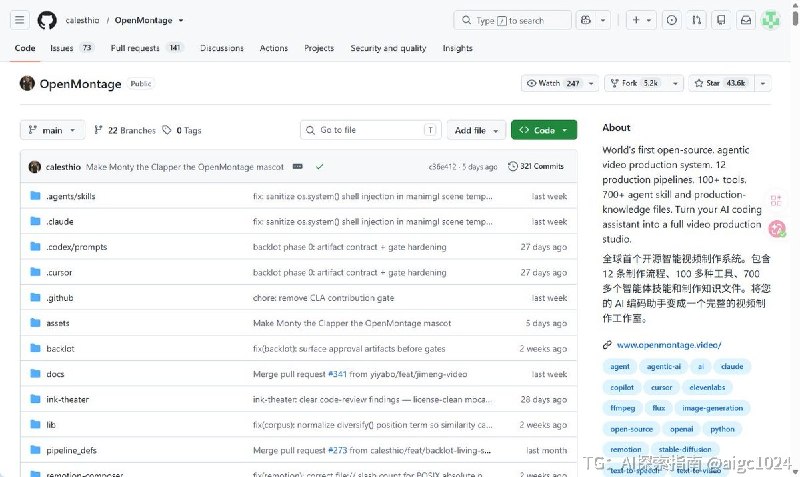Click the image-generation topic tag

click(x=712, y=409)
